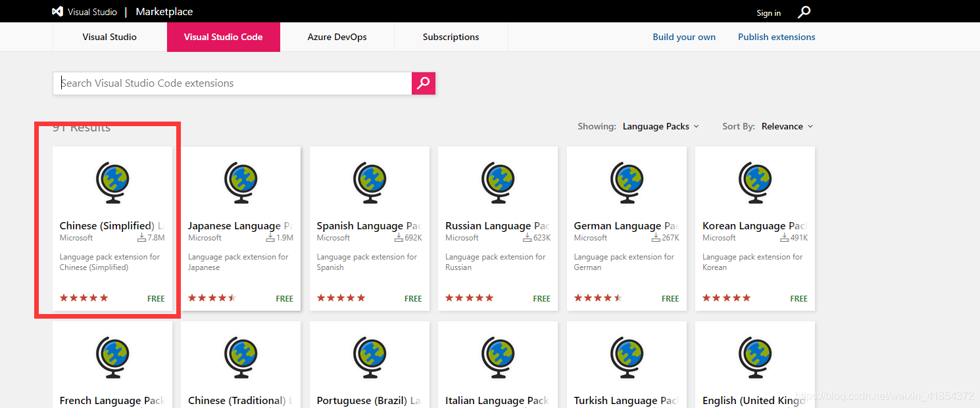This screenshot has height=408, width=980.
Task: Open the Italian Language Pack title
Action: point(498,401)
